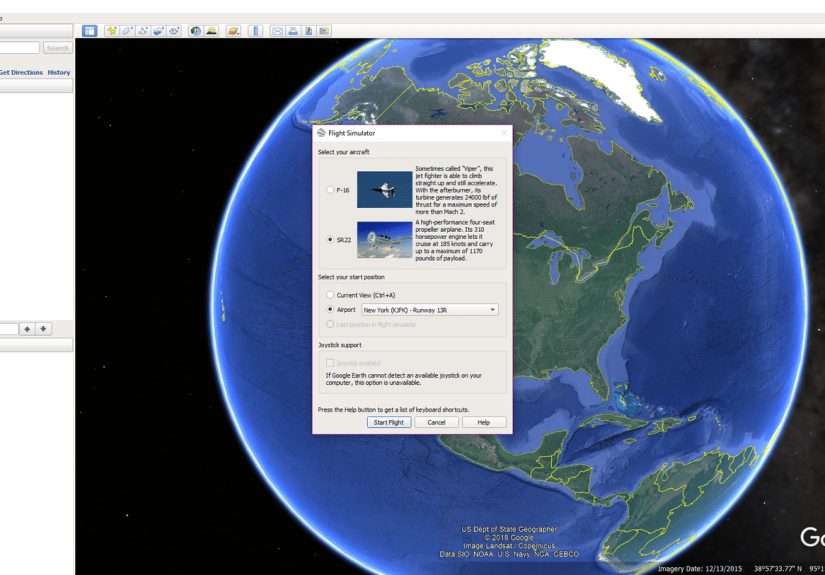Select the Add Polygon tool
This screenshot has width=825, height=575.
coord(127,31)
